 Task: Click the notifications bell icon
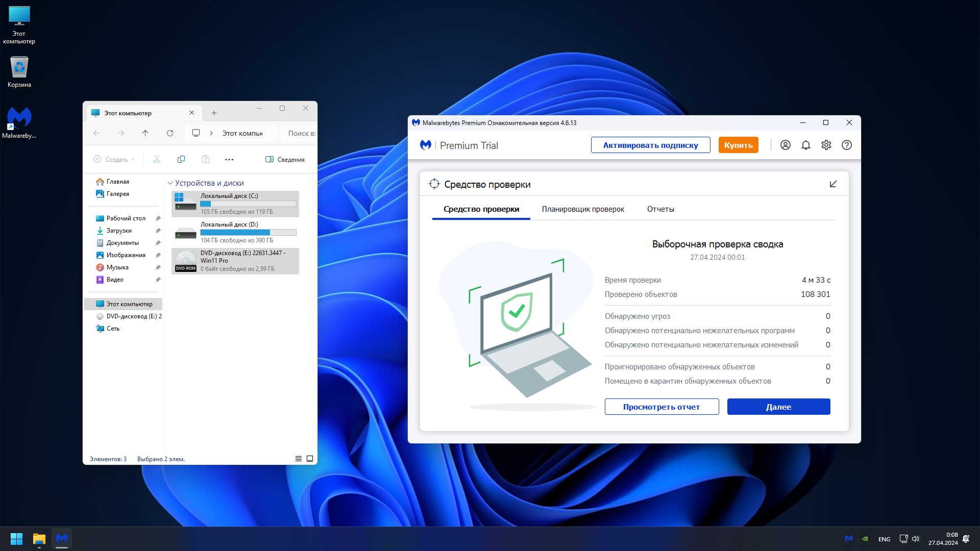805,145
